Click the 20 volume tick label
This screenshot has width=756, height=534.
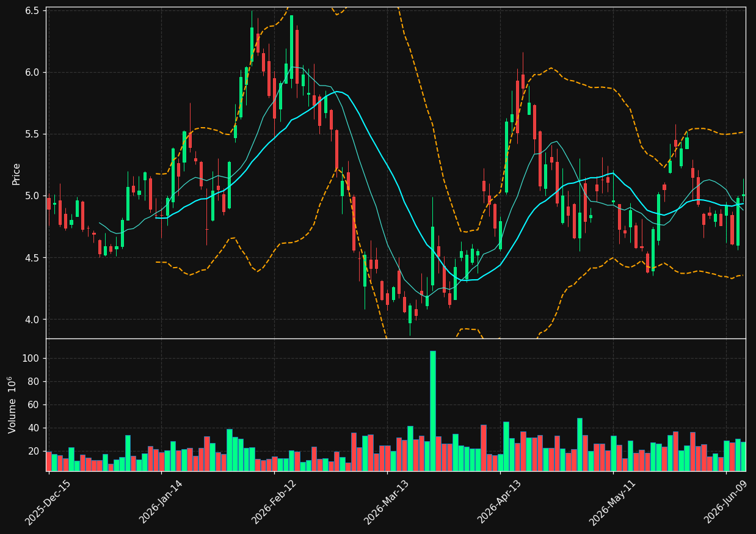tap(34, 451)
